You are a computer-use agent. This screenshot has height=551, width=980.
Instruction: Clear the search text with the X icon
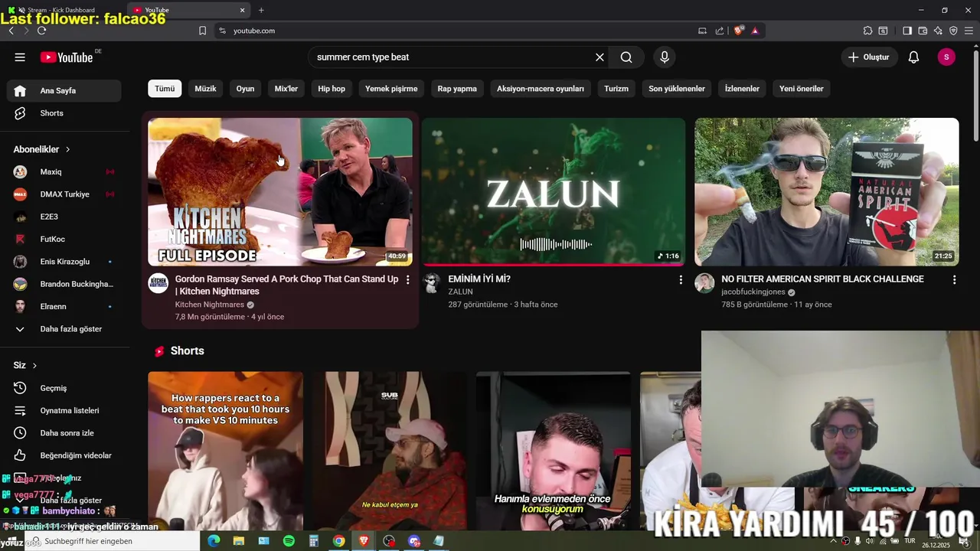point(599,57)
